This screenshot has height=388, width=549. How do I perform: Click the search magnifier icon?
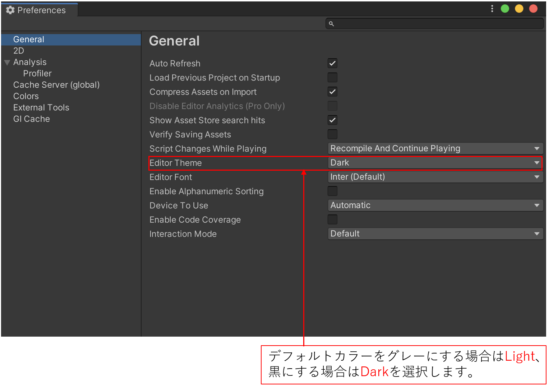point(331,24)
